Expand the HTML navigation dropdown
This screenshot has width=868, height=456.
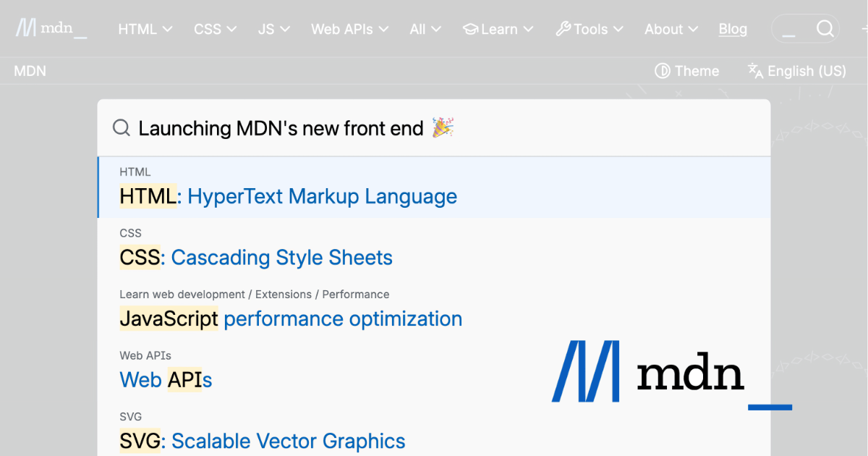[145, 29]
